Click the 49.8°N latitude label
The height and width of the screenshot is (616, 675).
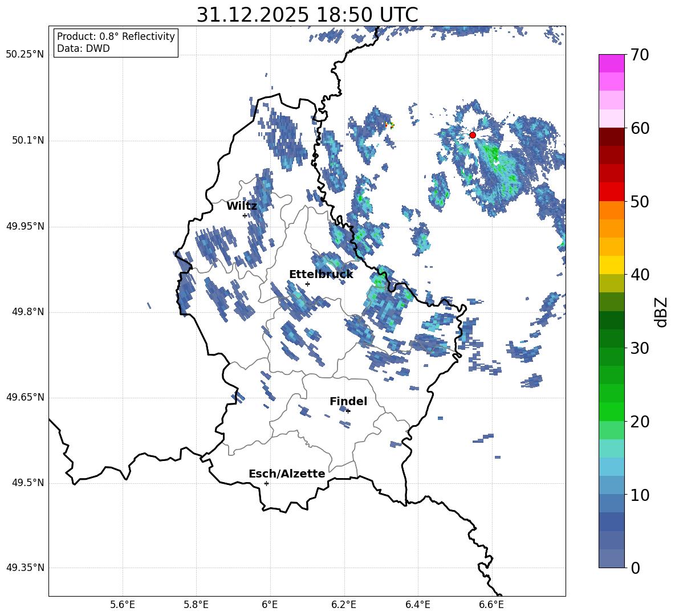tap(27, 312)
